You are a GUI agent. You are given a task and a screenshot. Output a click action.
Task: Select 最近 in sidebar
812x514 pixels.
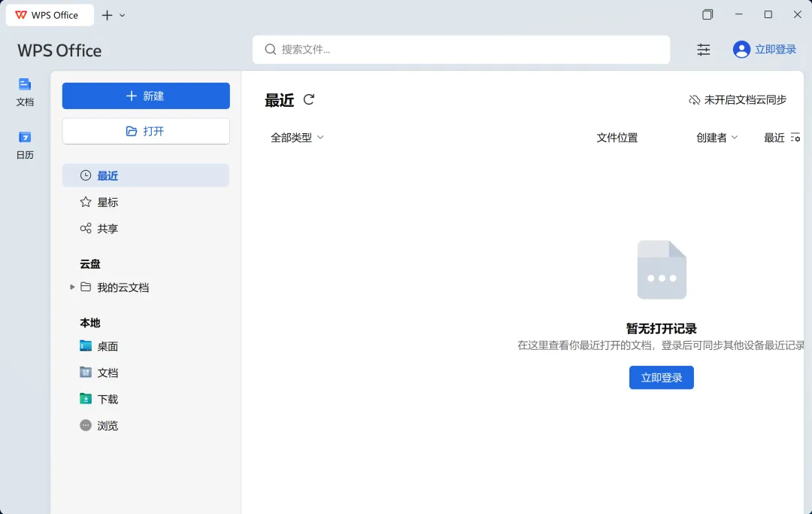click(x=146, y=175)
